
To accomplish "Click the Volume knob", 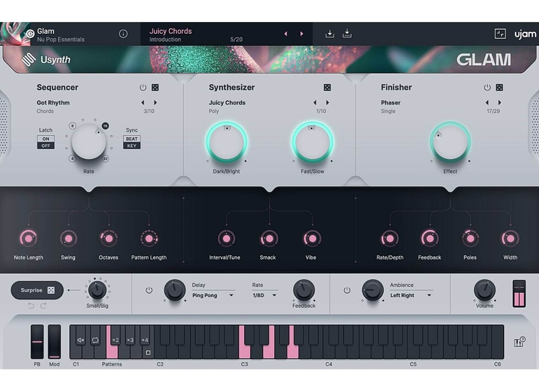I will 485,290.
